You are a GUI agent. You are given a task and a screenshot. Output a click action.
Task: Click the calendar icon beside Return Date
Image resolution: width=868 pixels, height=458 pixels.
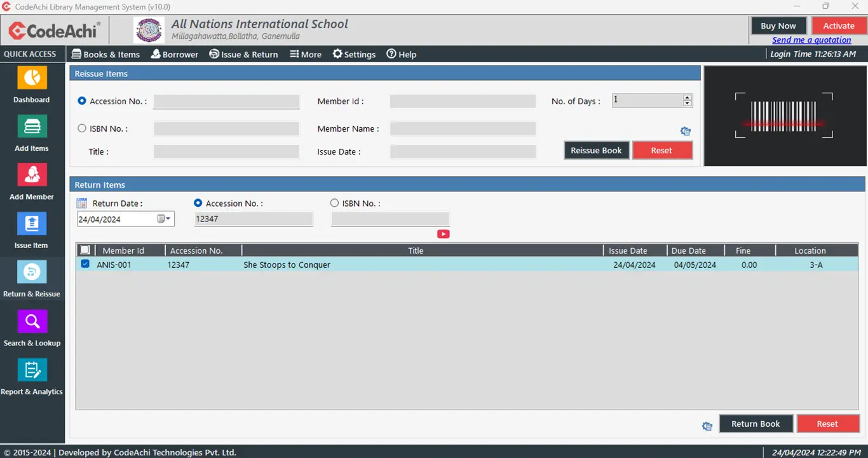(x=81, y=204)
